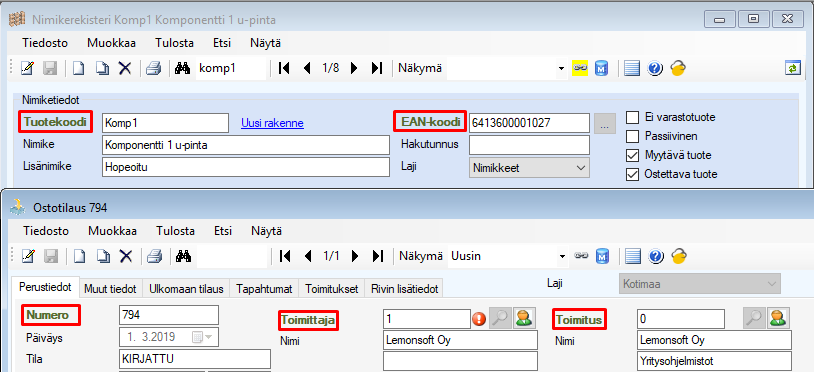Click person icon next to Toimittaja field

(x=524, y=319)
